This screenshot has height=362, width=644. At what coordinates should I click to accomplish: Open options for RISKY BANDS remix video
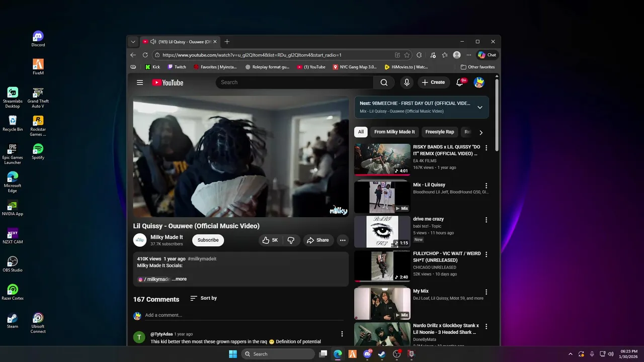coord(486,148)
